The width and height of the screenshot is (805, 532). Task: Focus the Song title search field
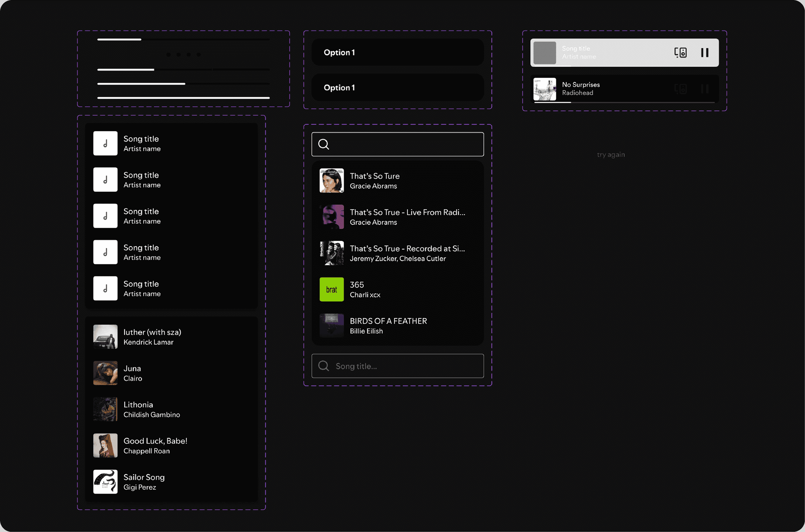pyautogui.click(x=404, y=366)
